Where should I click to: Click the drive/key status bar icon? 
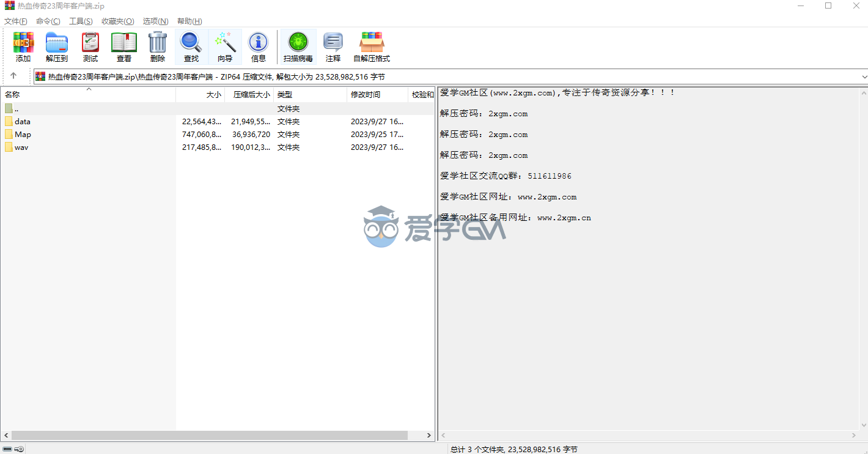tap(13, 449)
